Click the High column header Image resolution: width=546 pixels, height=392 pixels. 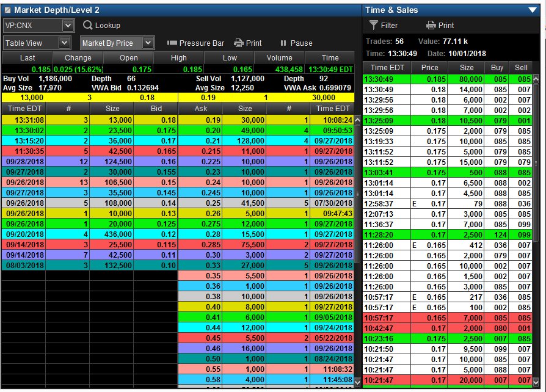(x=178, y=58)
